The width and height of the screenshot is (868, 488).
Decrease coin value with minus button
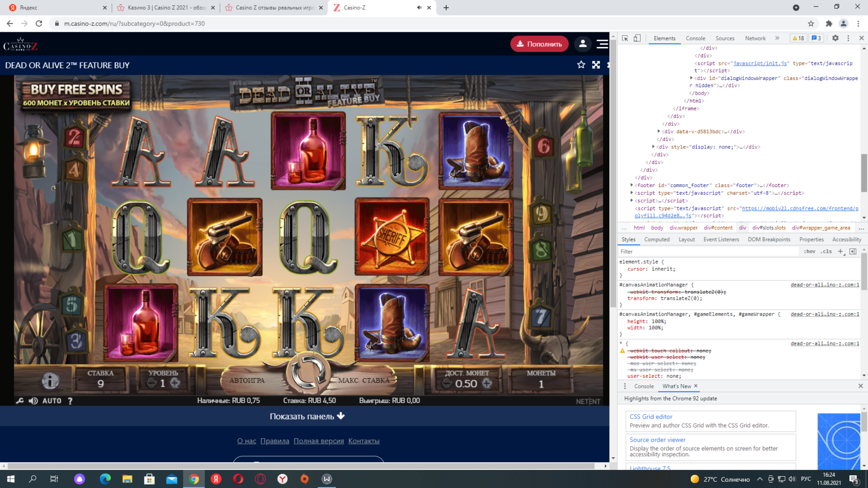coord(447,384)
